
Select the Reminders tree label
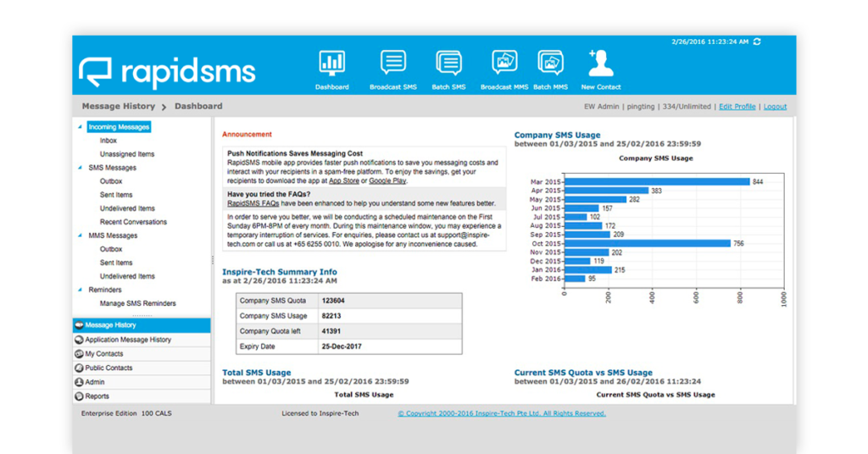click(104, 290)
